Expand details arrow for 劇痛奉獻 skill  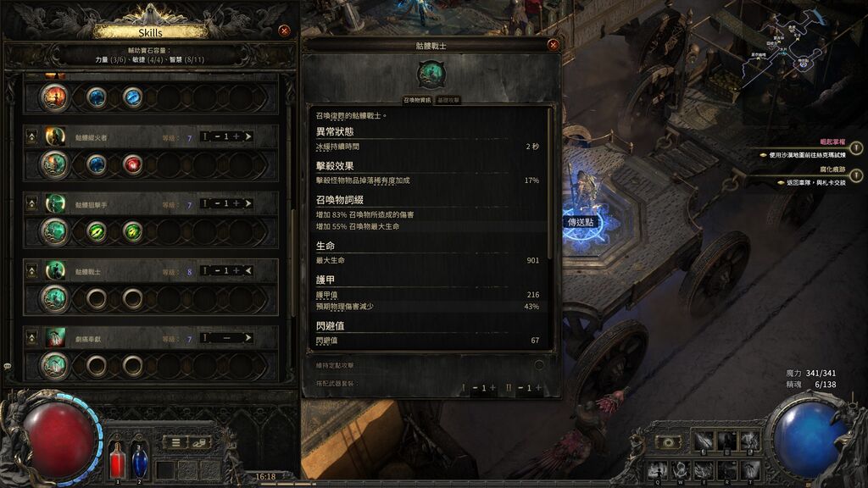click(248, 337)
